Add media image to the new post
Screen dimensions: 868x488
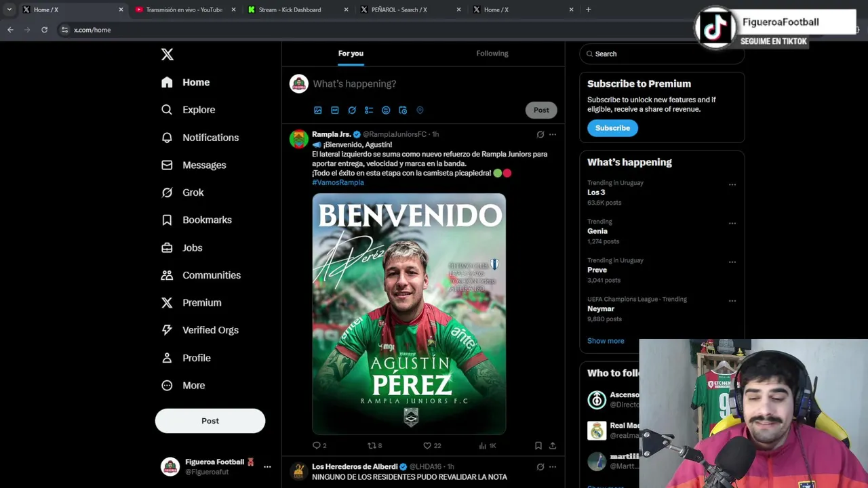(318, 110)
